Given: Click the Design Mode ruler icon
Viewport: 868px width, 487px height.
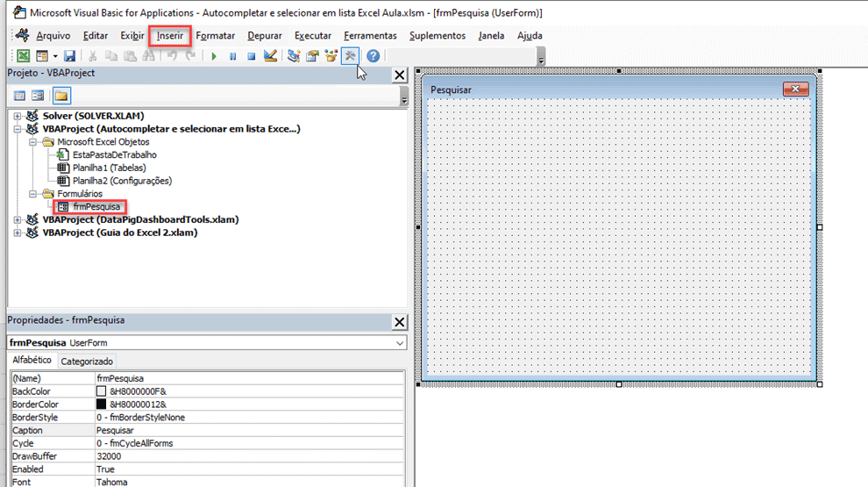Looking at the screenshot, I should pyautogui.click(x=270, y=56).
